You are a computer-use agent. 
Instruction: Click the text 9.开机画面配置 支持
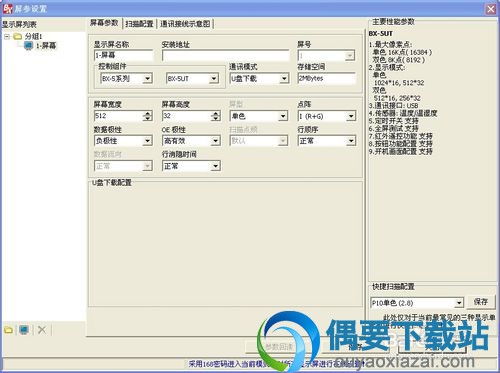click(400, 151)
